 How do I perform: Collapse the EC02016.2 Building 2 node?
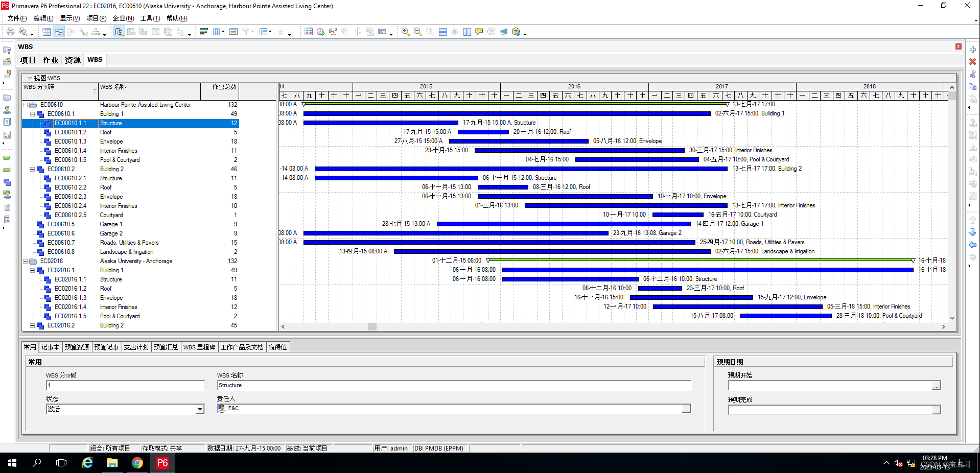point(33,325)
